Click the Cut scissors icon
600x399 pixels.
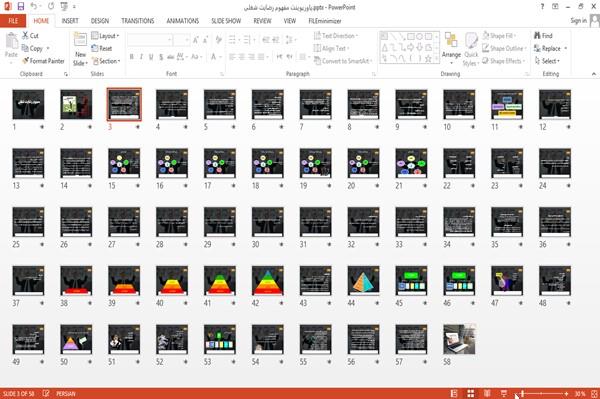(x=25, y=36)
